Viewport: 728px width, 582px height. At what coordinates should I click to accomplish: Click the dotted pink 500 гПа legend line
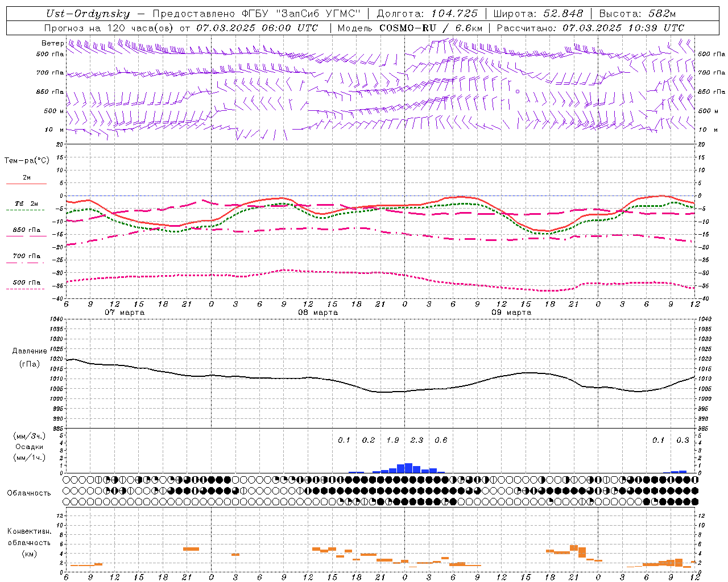click(x=25, y=289)
